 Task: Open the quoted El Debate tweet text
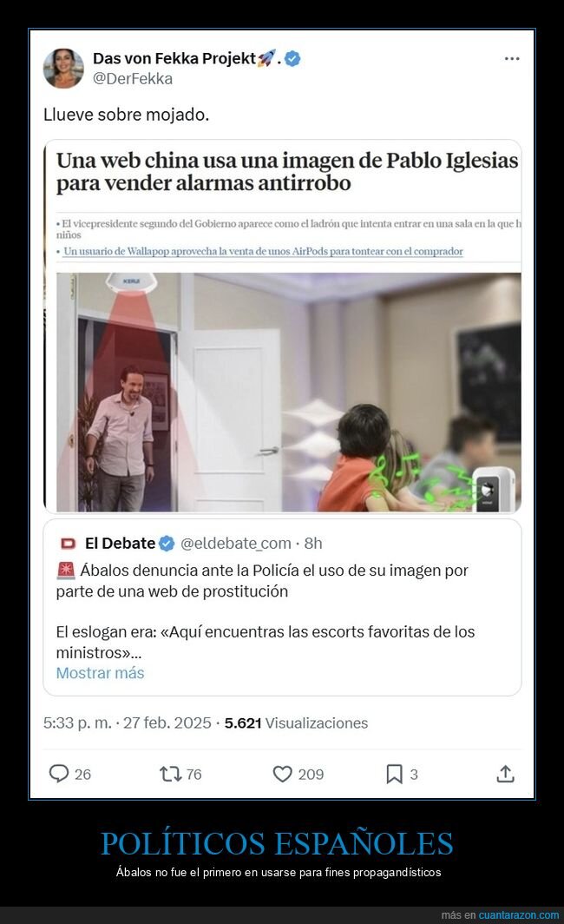click(x=265, y=611)
